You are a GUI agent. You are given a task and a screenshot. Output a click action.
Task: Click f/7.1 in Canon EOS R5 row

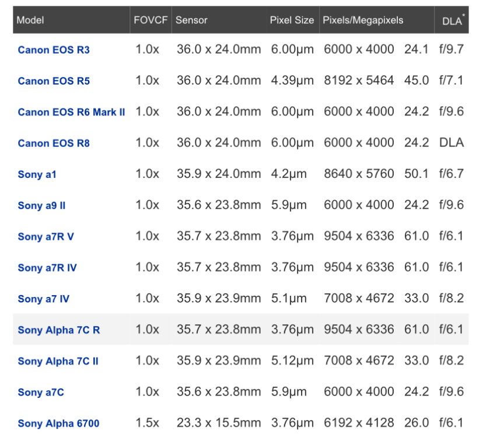click(451, 80)
